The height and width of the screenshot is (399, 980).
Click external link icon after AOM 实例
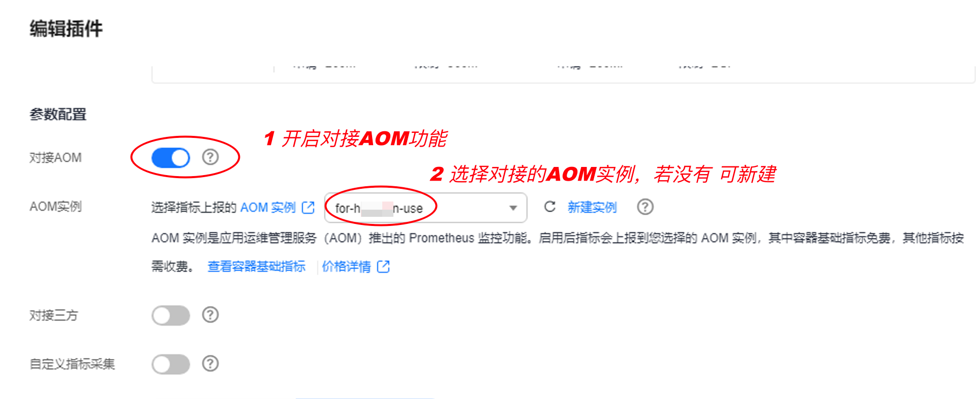point(308,207)
